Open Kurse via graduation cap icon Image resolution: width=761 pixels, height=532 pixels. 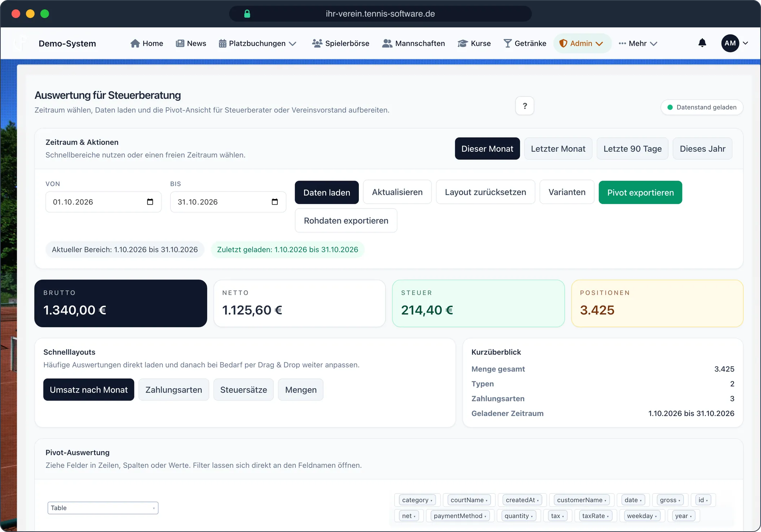point(463,43)
